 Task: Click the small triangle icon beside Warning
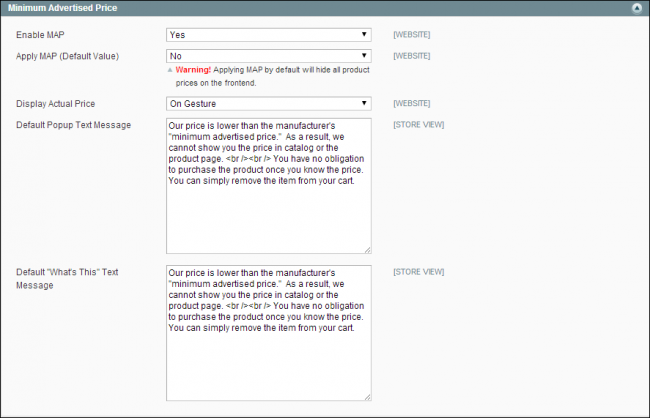coord(170,70)
